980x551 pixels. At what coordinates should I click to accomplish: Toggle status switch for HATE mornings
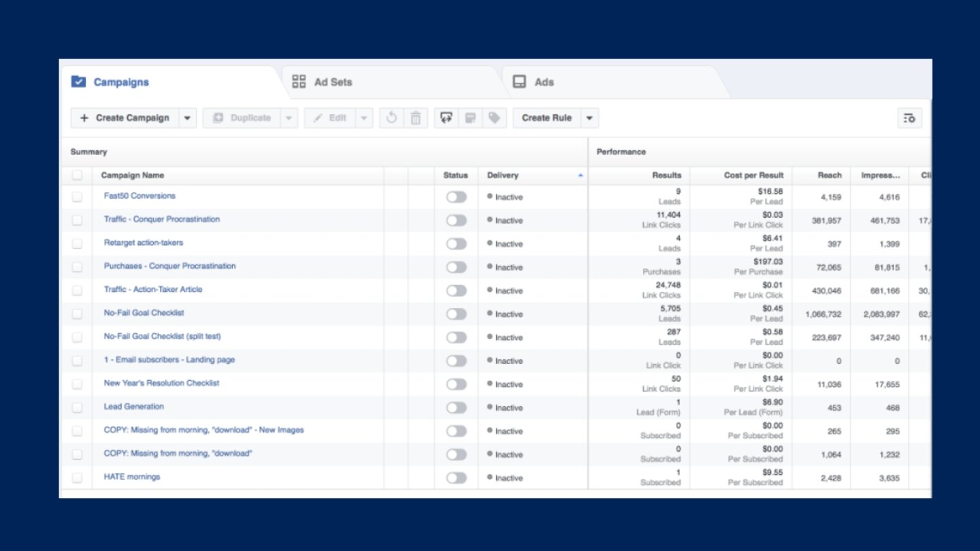(x=457, y=478)
